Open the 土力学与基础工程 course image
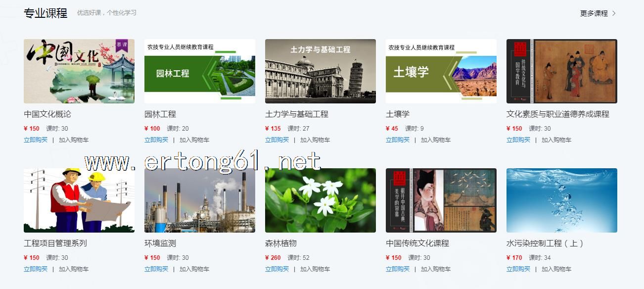The image size is (644, 289). [x=321, y=71]
